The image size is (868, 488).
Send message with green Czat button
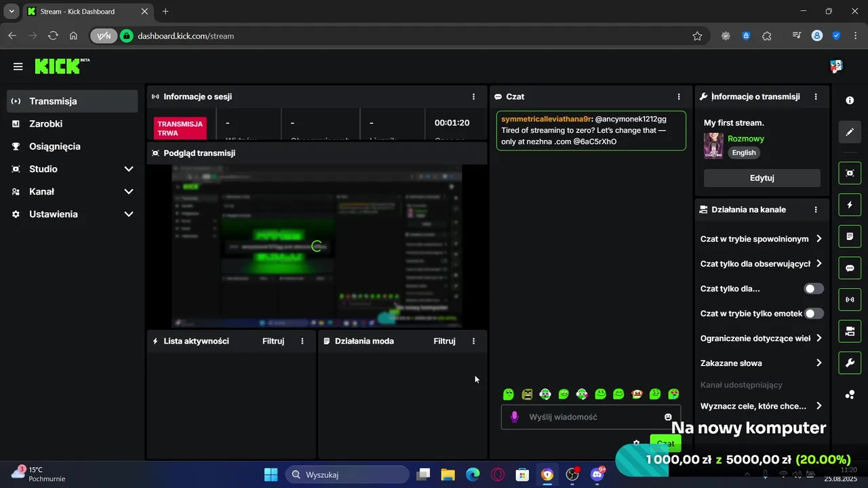click(x=665, y=443)
